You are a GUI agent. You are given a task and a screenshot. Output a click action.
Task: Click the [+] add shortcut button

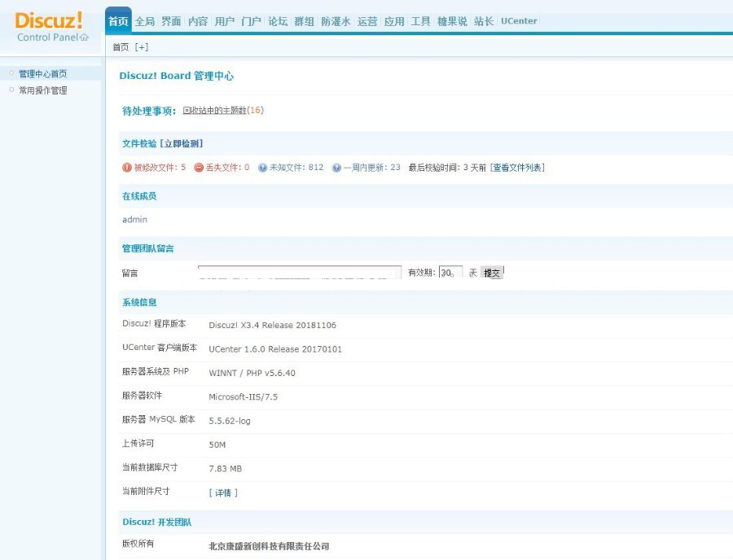142,47
